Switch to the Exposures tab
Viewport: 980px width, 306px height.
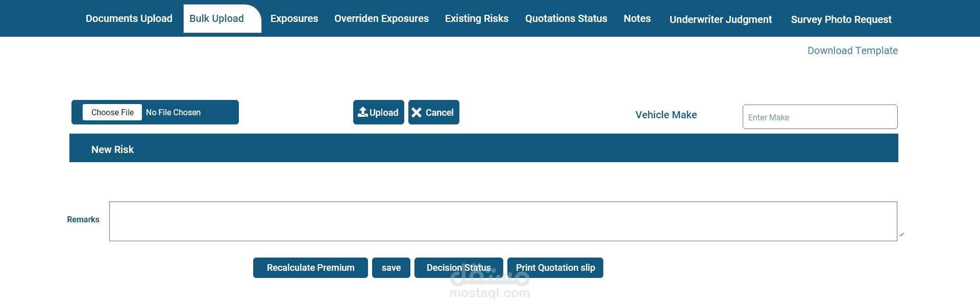click(x=294, y=19)
